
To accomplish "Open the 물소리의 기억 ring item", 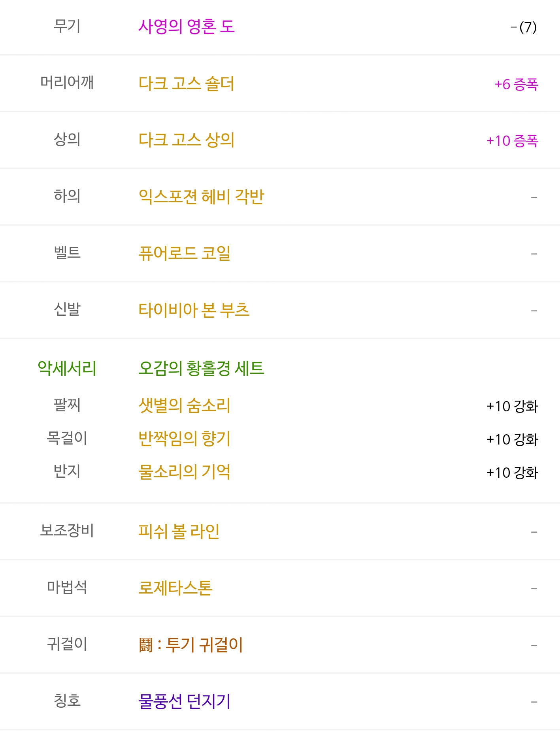I will pos(185,472).
